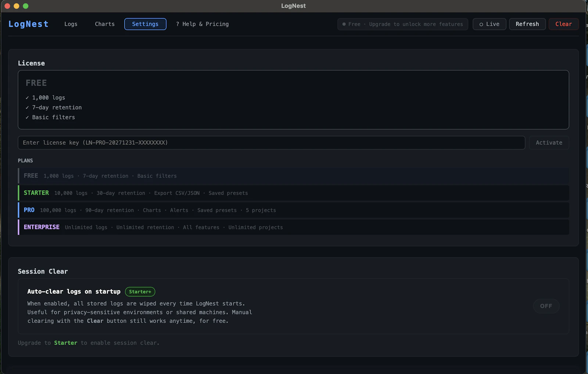Select the STARTER plan row

pyautogui.click(x=293, y=193)
